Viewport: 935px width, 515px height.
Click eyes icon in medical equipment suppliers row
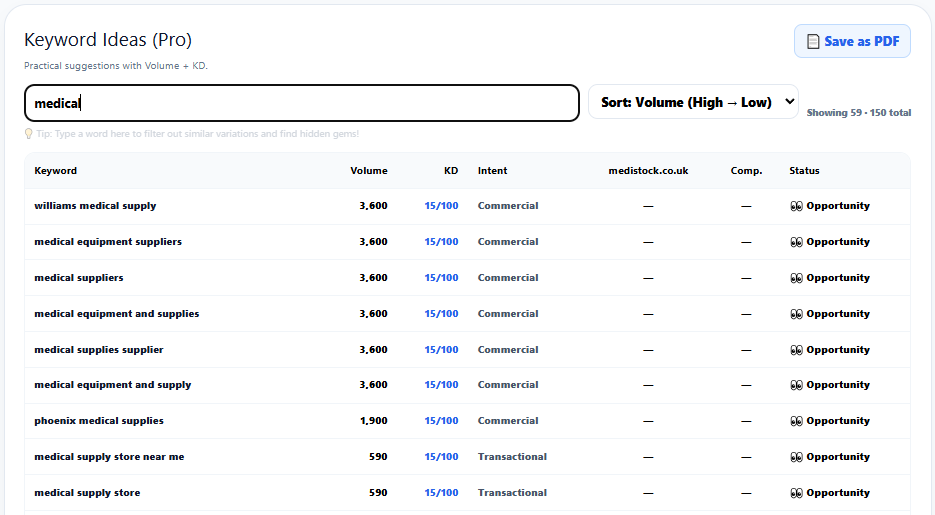tap(796, 242)
